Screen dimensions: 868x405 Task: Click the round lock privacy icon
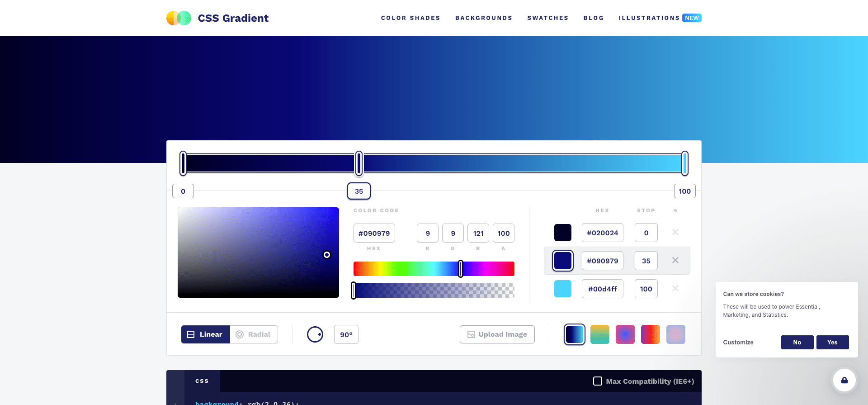point(844,380)
